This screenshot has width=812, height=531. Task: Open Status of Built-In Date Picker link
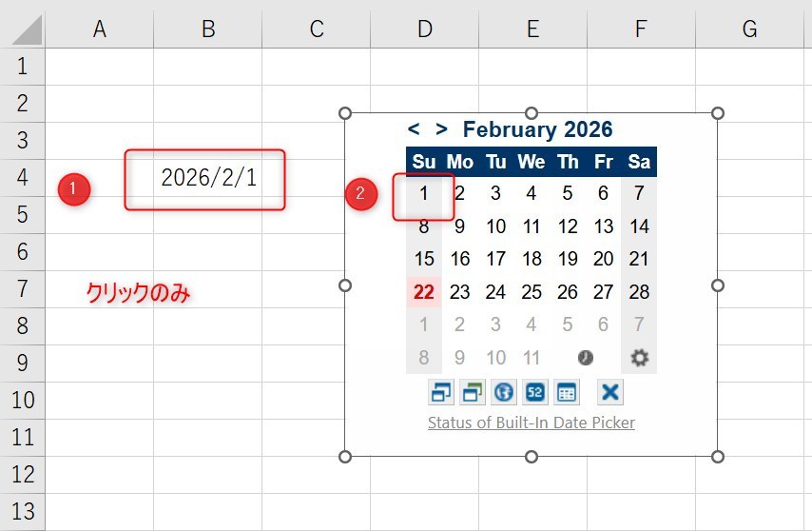tap(531, 423)
